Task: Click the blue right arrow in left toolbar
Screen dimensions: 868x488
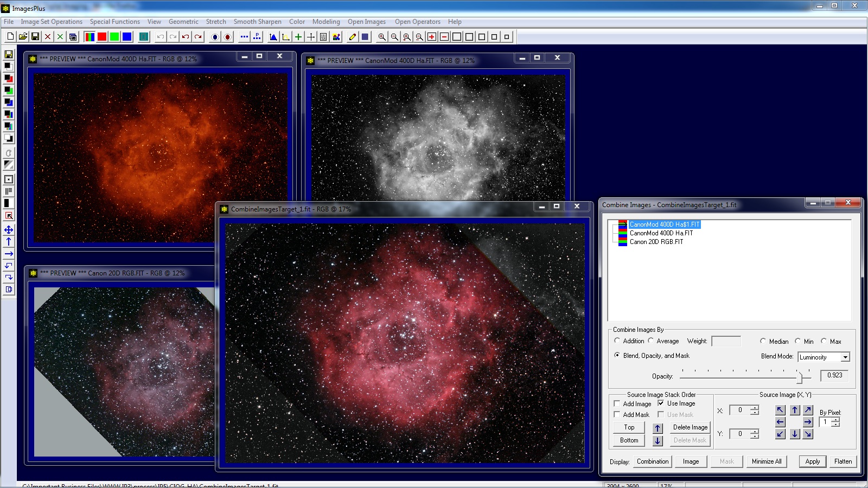Action: coord(9,254)
